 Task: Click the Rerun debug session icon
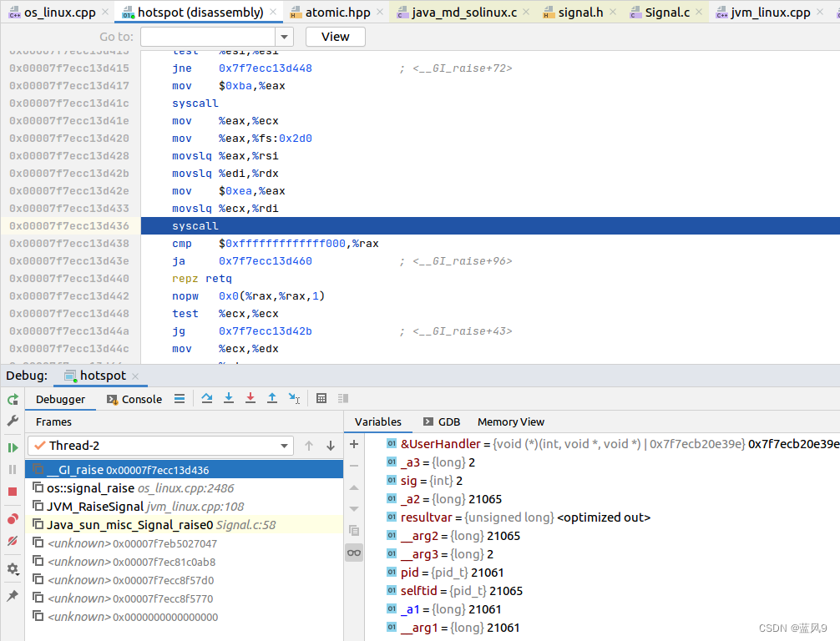point(13,399)
